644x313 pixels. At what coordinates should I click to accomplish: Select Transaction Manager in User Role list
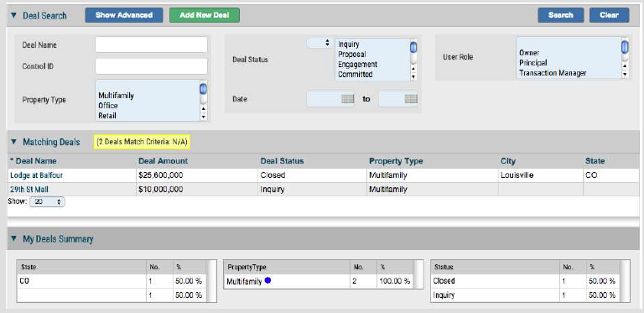pos(553,73)
